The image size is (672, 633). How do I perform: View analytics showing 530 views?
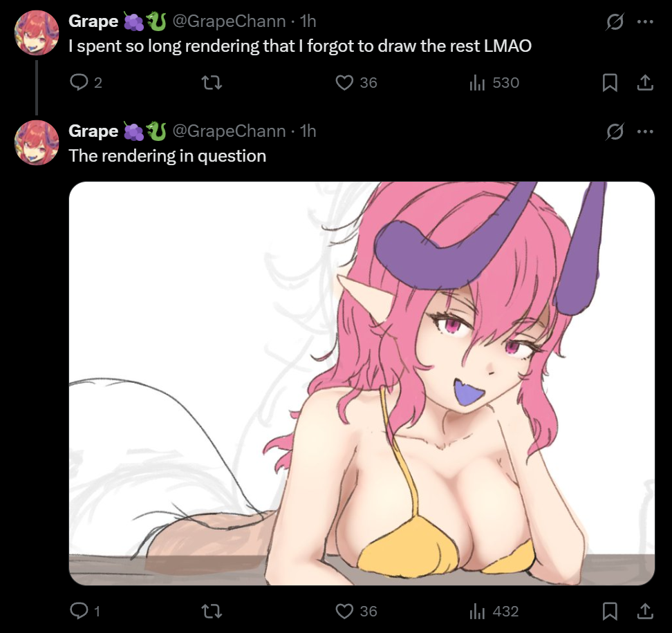494,82
